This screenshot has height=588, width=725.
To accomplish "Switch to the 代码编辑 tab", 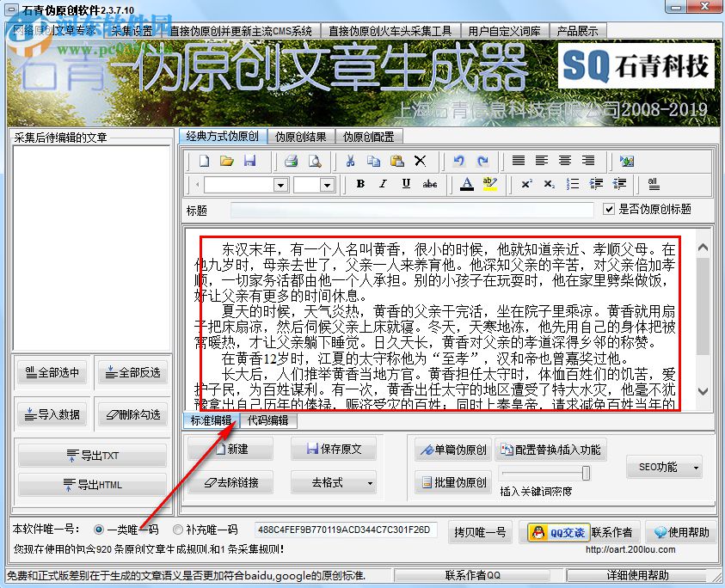I will click(268, 420).
